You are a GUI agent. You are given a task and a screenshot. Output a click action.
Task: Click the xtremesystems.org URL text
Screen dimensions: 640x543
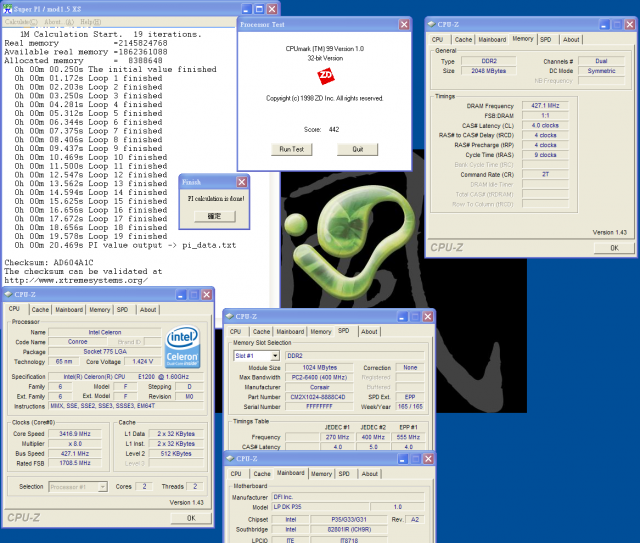(x=76, y=280)
